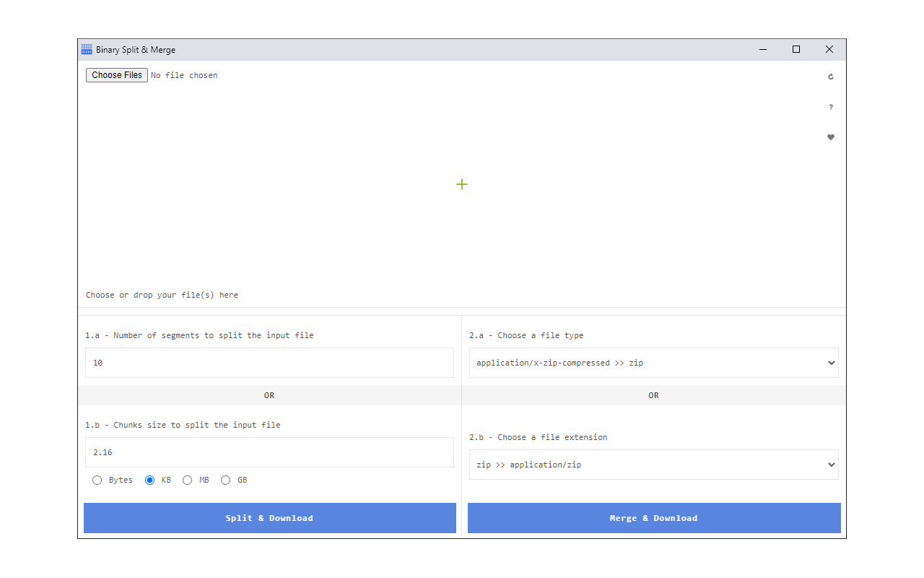Select the MB unit radio button
Viewport: 924px width, 578px height.
tap(187, 480)
